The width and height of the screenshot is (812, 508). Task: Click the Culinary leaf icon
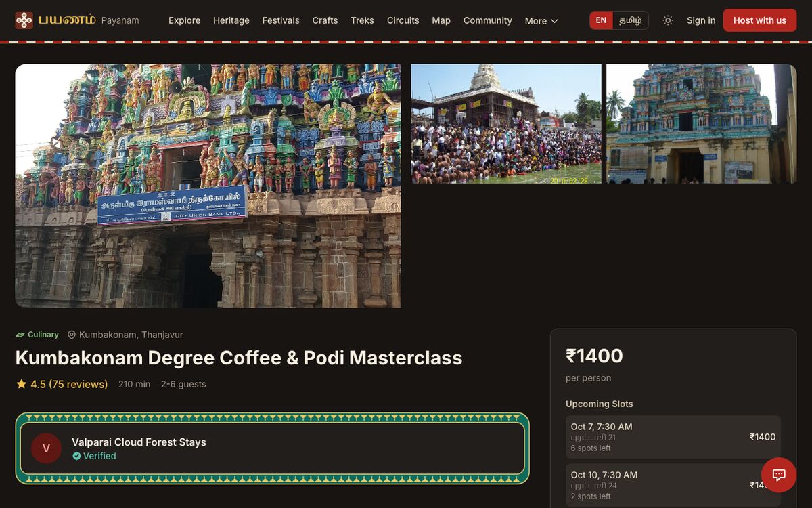20,335
